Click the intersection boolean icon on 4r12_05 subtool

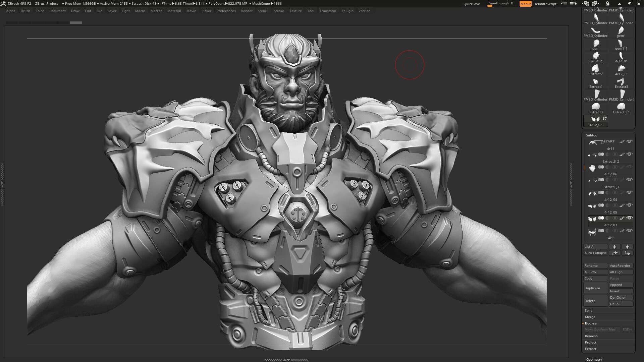614,205
